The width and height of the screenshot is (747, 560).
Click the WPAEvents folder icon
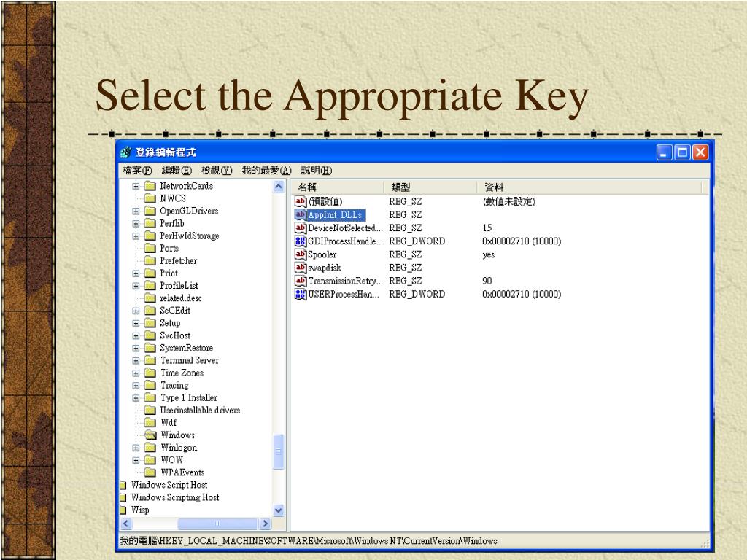pyautogui.click(x=150, y=472)
